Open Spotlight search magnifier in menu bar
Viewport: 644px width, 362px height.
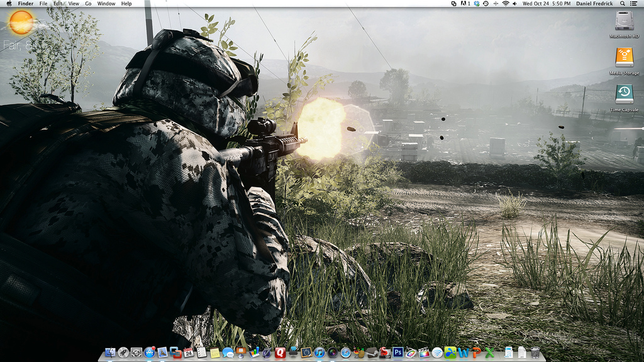pyautogui.click(x=623, y=3)
